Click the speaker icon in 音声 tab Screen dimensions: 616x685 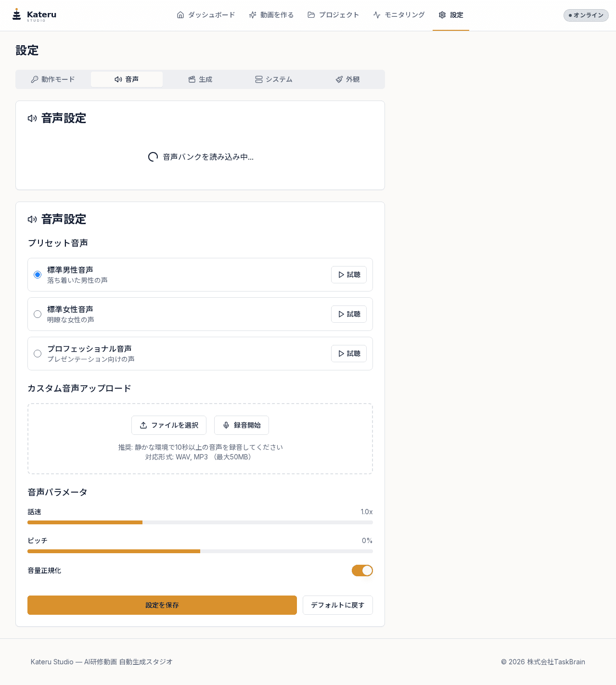click(x=118, y=79)
